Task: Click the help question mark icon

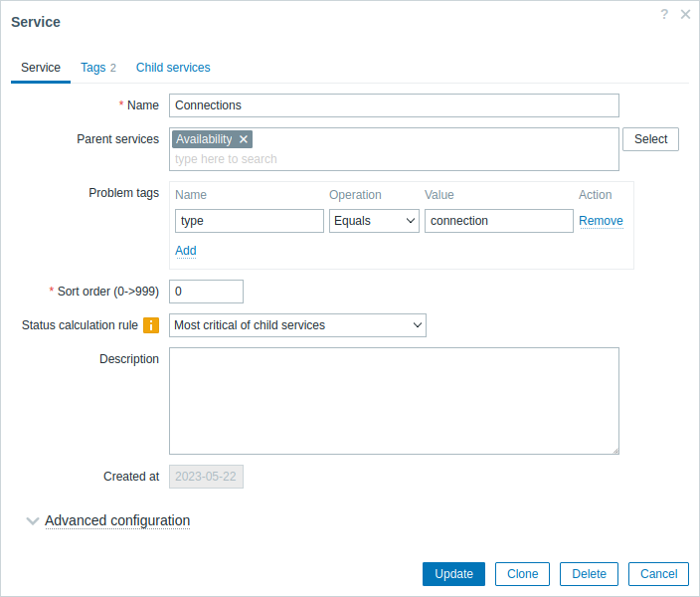Action: [664, 14]
